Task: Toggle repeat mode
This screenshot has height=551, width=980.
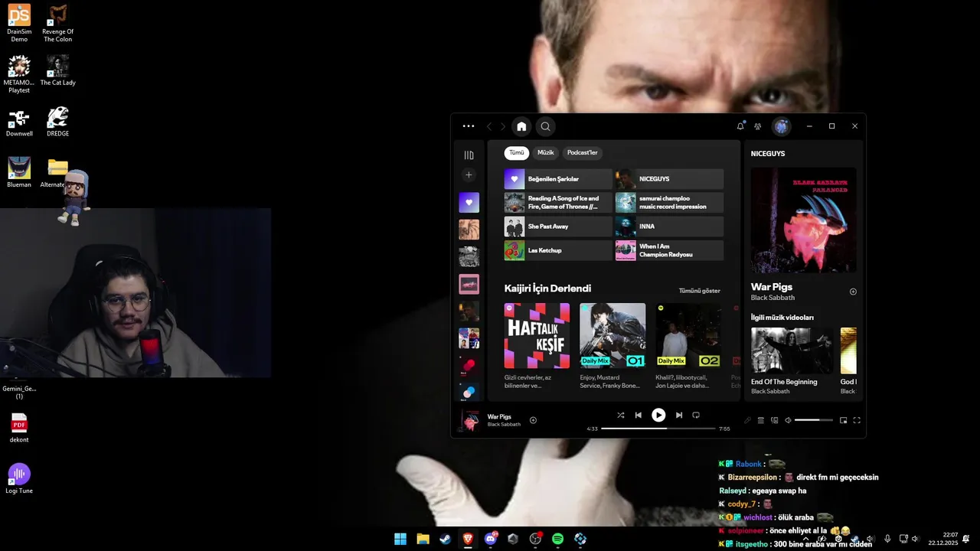Action: point(696,416)
